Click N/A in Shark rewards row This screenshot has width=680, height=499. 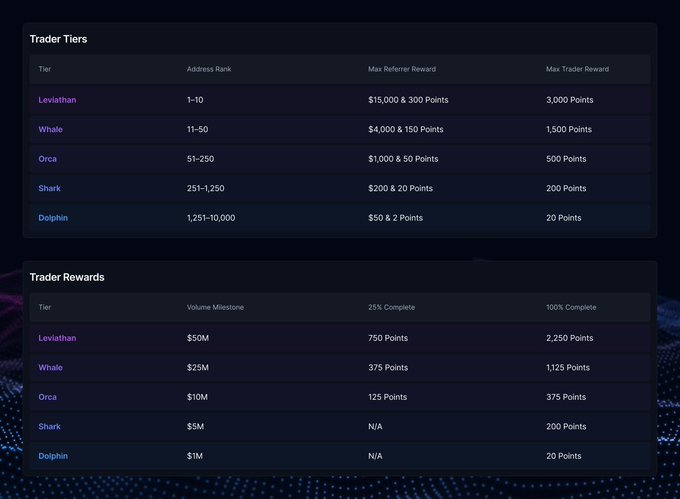pos(375,426)
